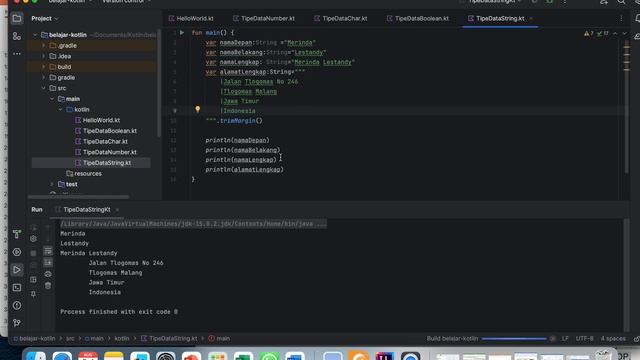The height and width of the screenshot is (360, 640).
Task: Select the resources folder in the tree
Action: point(84,173)
